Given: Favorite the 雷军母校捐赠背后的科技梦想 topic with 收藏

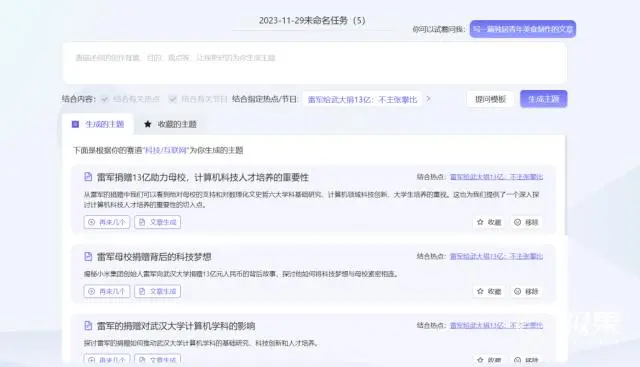Looking at the screenshot, I should [x=489, y=291].
